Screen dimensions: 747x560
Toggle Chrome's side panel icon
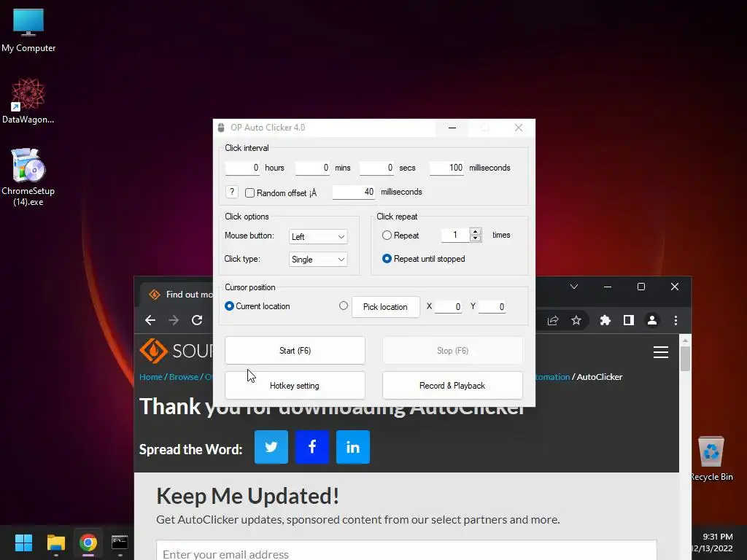coord(628,321)
